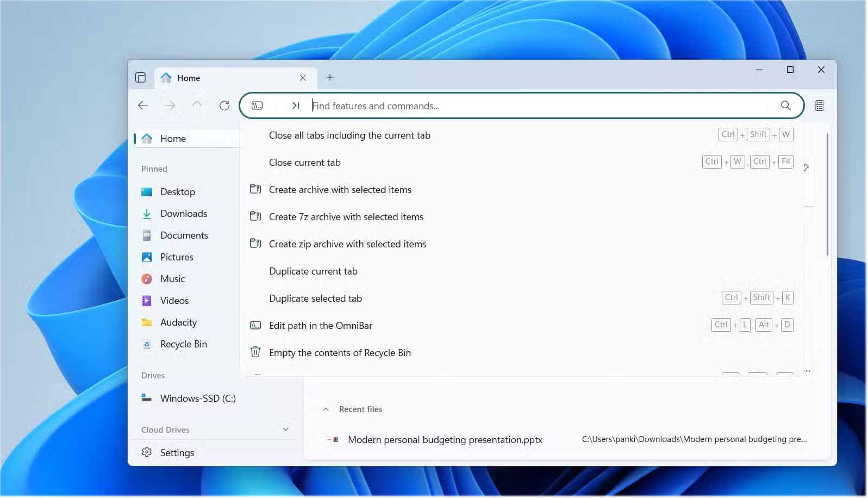Switch OmniBar to path edit mode icon
Screen dimensions: 868x498
(x=257, y=105)
